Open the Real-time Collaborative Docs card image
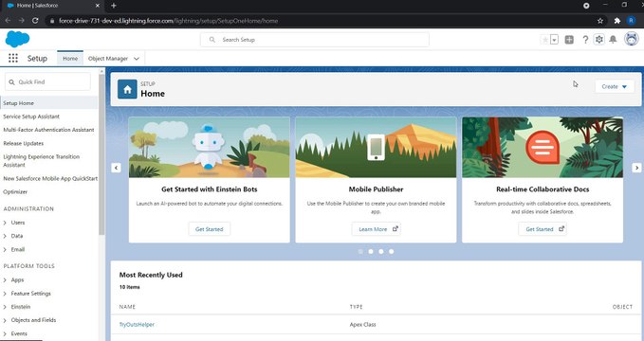644x341 pixels. [x=543, y=148]
